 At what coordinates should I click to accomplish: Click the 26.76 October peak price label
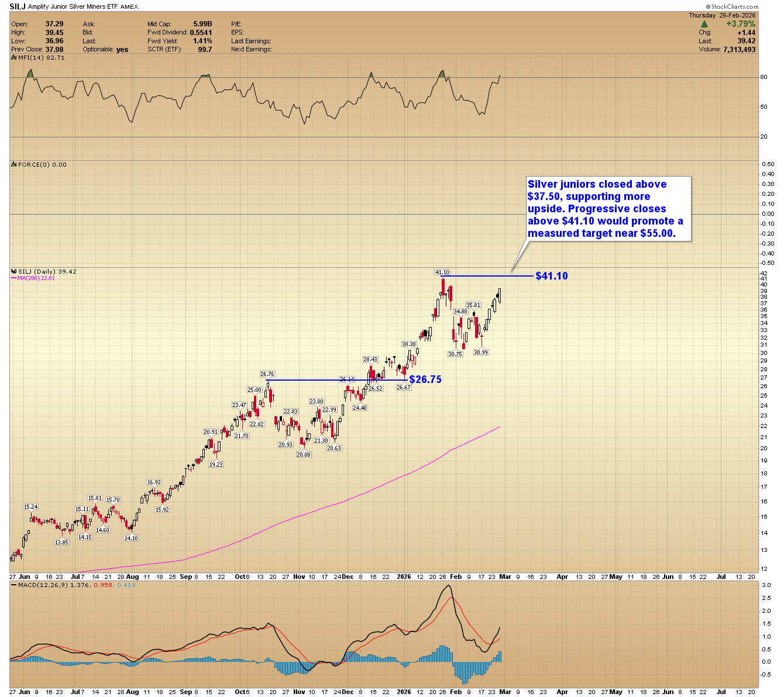(267, 374)
